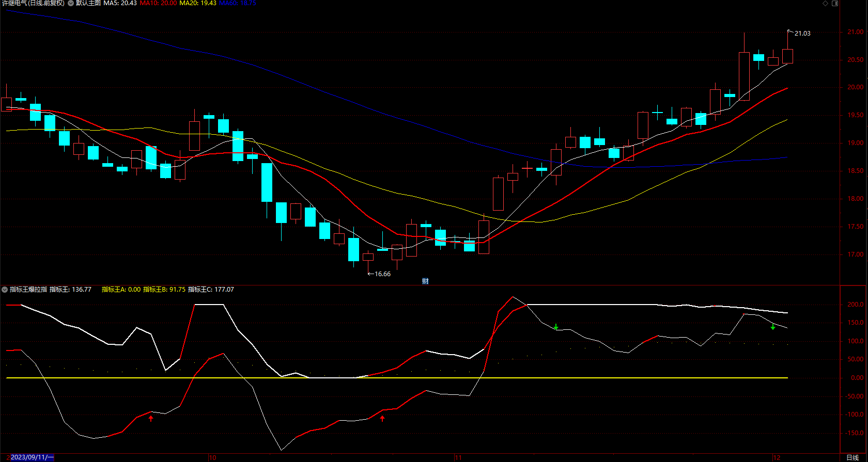The height and width of the screenshot is (462, 868).
Task: Click the 17.00 price axis label
Action: (x=855, y=254)
